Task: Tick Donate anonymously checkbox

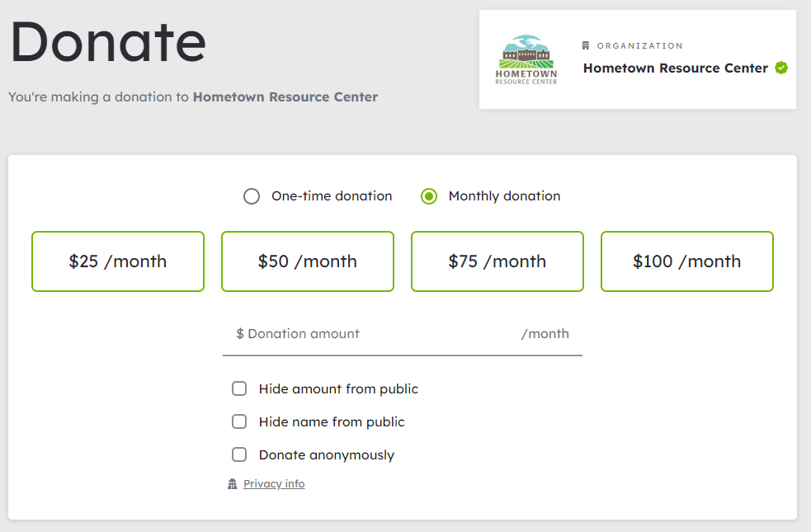Action: coord(239,454)
